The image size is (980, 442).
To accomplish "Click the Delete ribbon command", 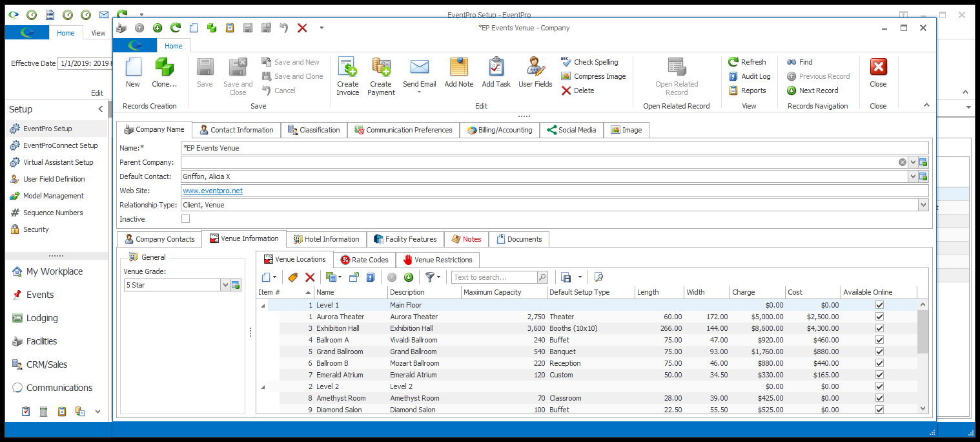I will 578,90.
